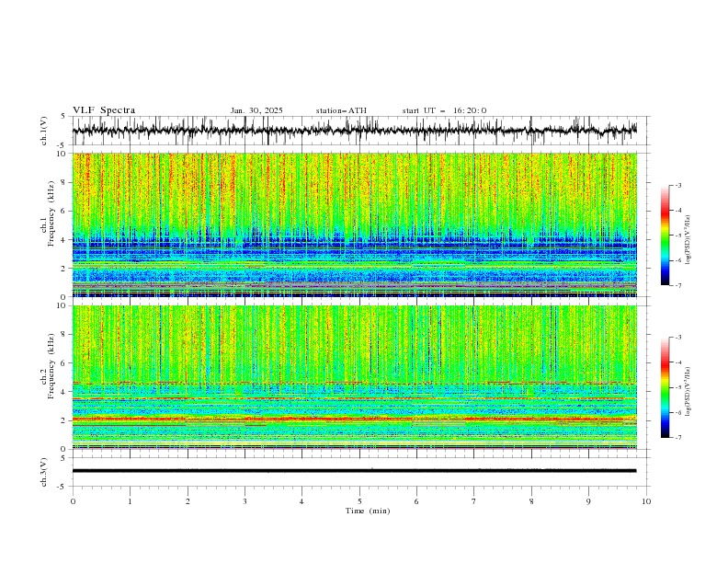Click the ch.1 spectrogram panel

click(x=355, y=224)
